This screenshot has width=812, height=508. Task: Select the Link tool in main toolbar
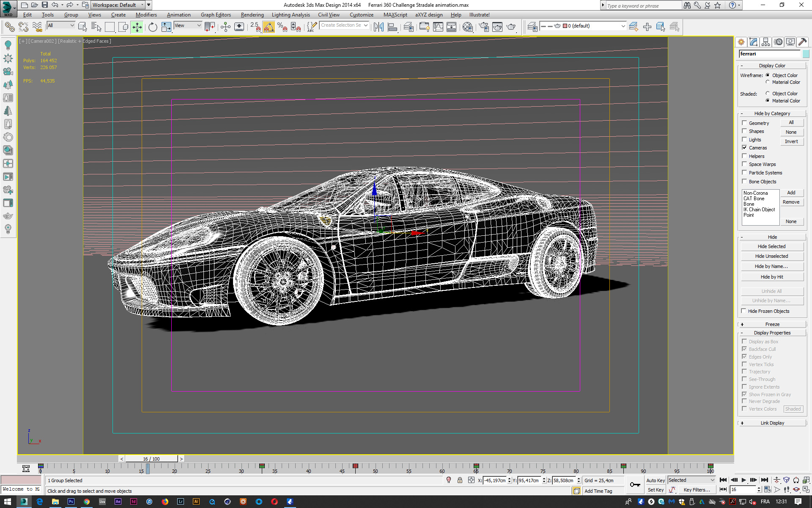point(9,27)
